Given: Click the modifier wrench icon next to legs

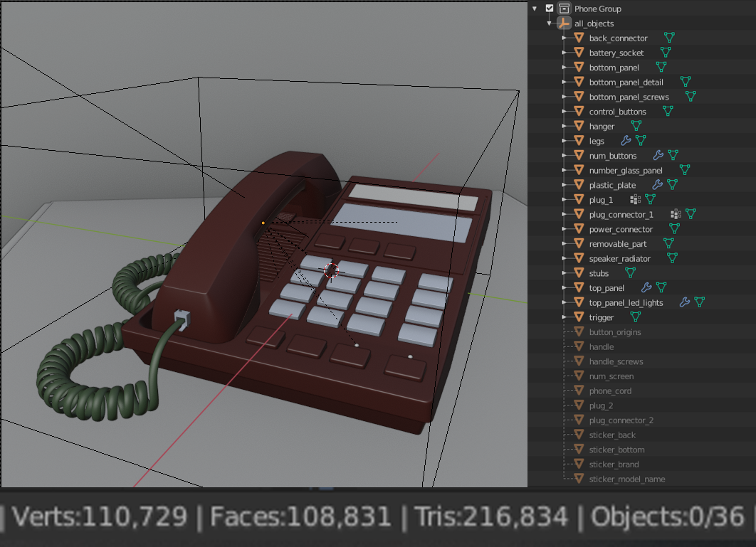Looking at the screenshot, I should [626, 141].
